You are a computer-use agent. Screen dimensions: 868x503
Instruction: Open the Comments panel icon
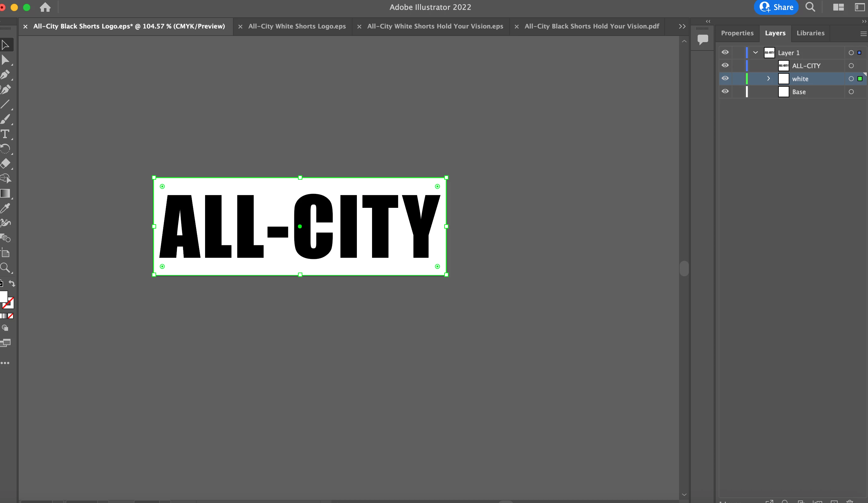(703, 39)
